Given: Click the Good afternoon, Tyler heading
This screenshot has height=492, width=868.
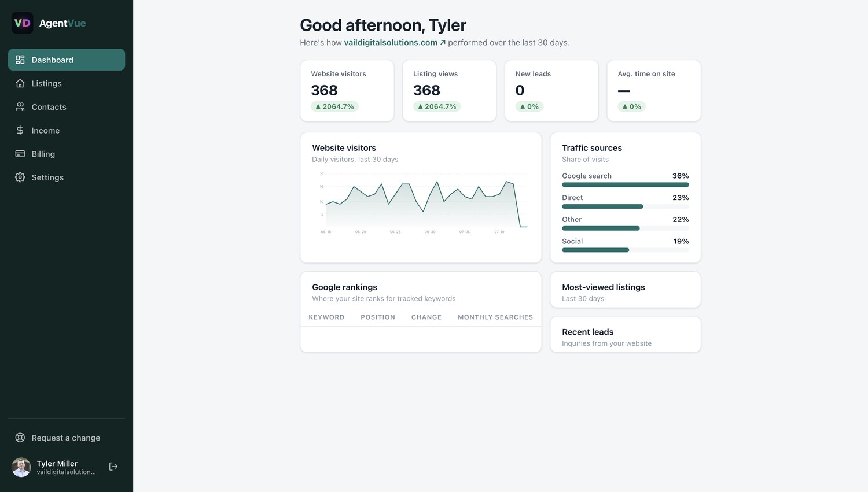Looking at the screenshot, I should click(x=383, y=25).
